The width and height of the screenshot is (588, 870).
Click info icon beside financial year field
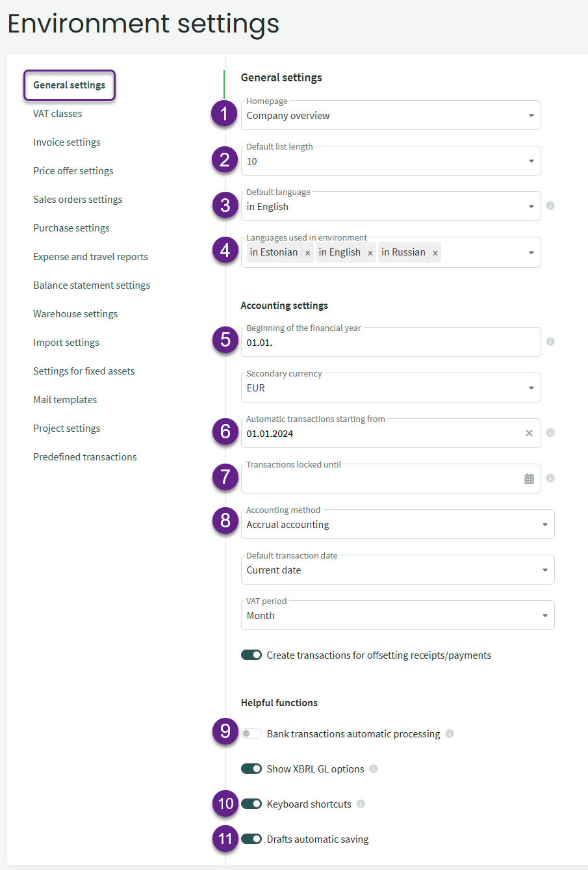[550, 341]
